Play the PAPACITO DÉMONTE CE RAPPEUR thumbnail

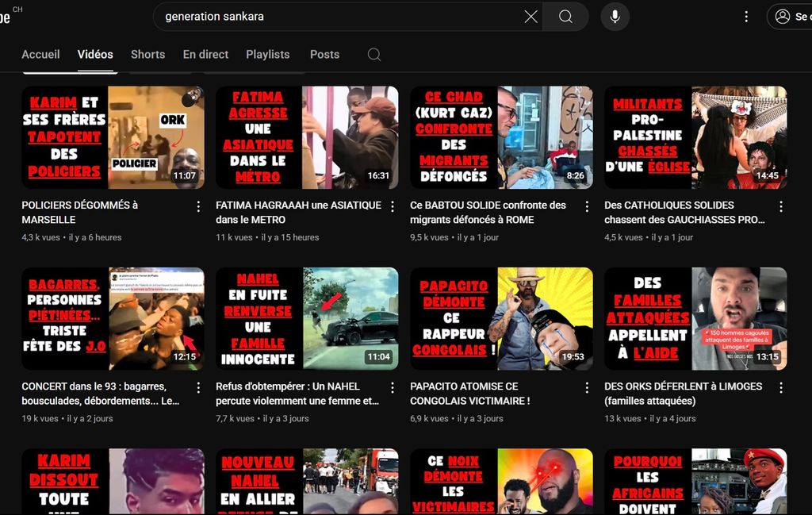click(501, 319)
